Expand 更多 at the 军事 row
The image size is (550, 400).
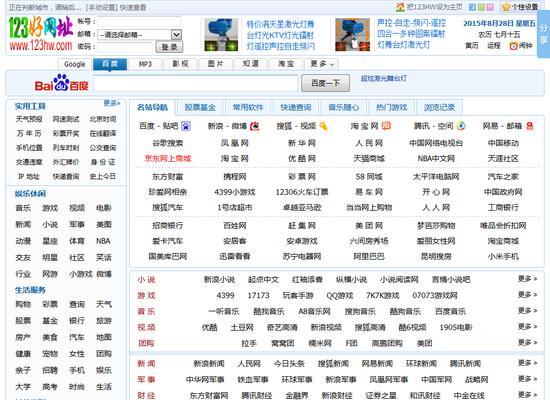pyautogui.click(x=528, y=379)
